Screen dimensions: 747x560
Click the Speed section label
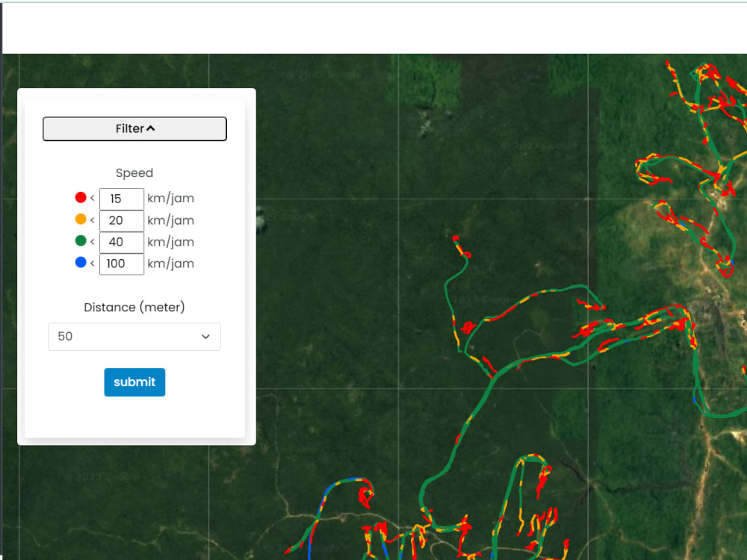[x=134, y=173]
